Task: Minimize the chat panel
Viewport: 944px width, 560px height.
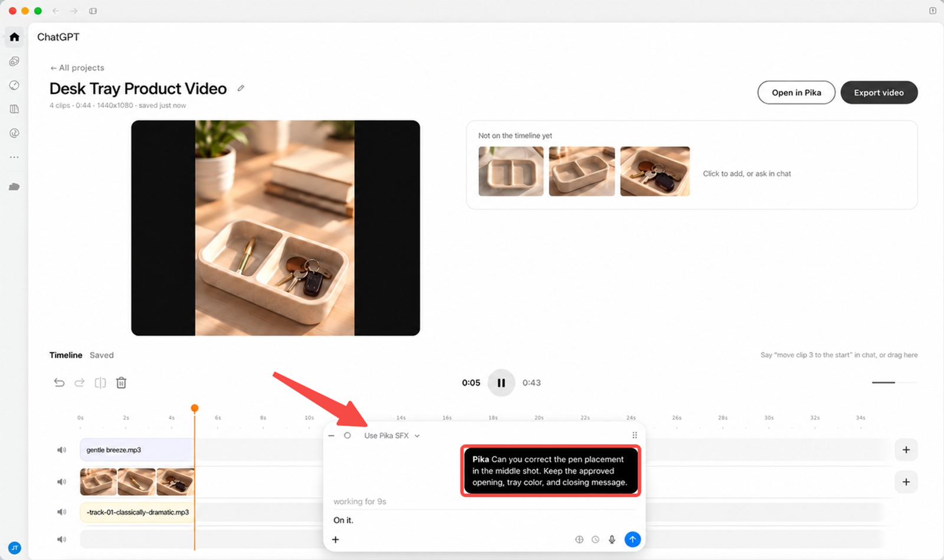Action: (x=332, y=435)
